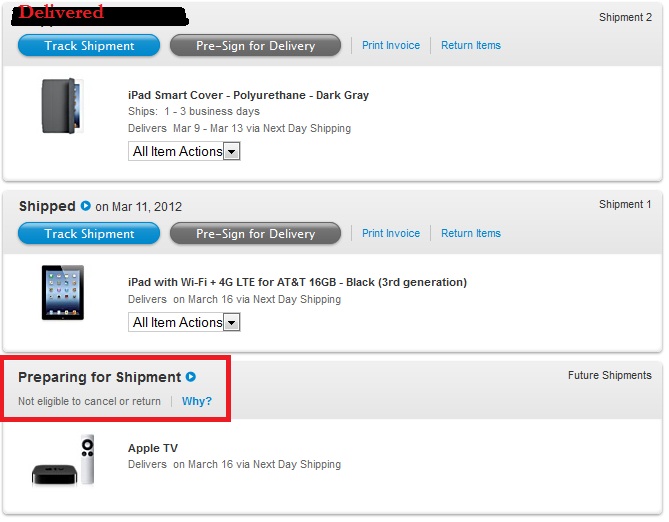Image resolution: width=669 pixels, height=522 pixels.
Task: Expand All Item Actions dropdown for Smart Cover
Action: click(184, 152)
